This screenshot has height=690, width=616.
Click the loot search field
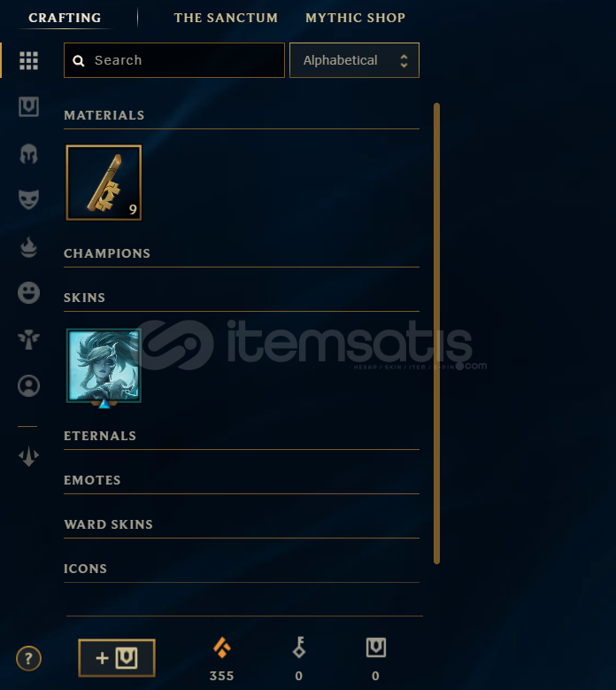coord(174,60)
